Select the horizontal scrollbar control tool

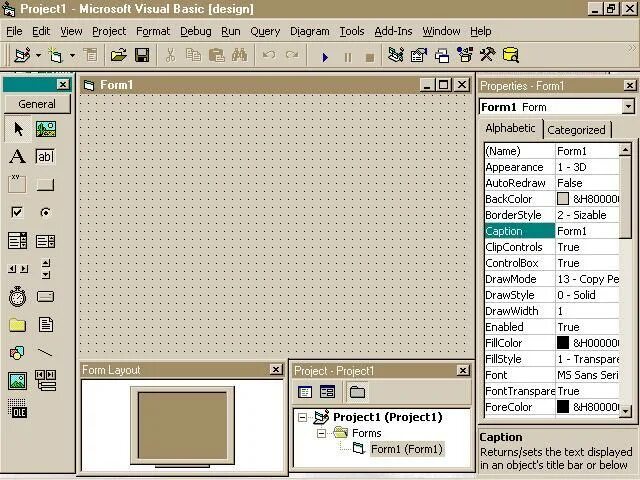(x=18, y=269)
